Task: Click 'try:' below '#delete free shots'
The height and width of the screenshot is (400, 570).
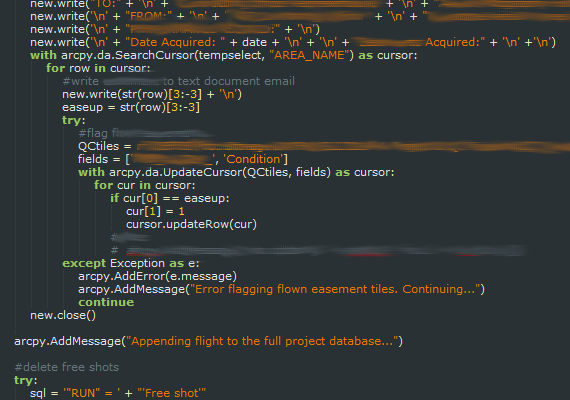Action: (x=25, y=380)
